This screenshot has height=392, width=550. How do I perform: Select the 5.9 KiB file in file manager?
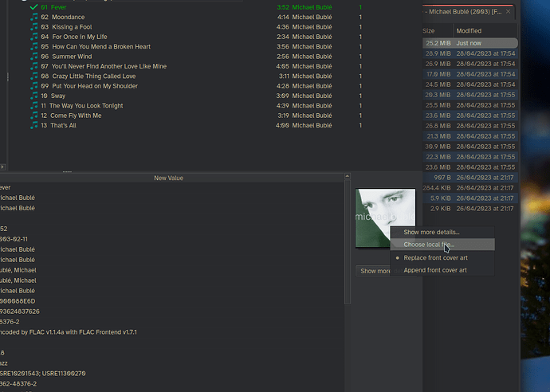click(x=470, y=198)
